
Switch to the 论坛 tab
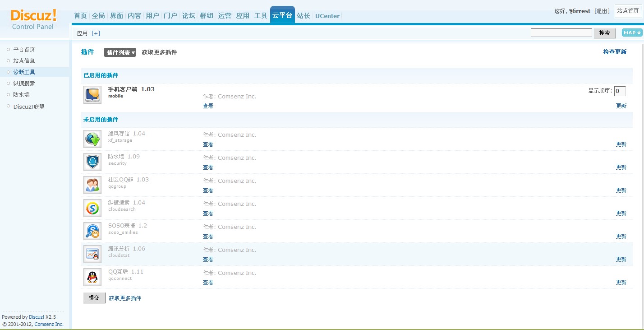coord(189,16)
